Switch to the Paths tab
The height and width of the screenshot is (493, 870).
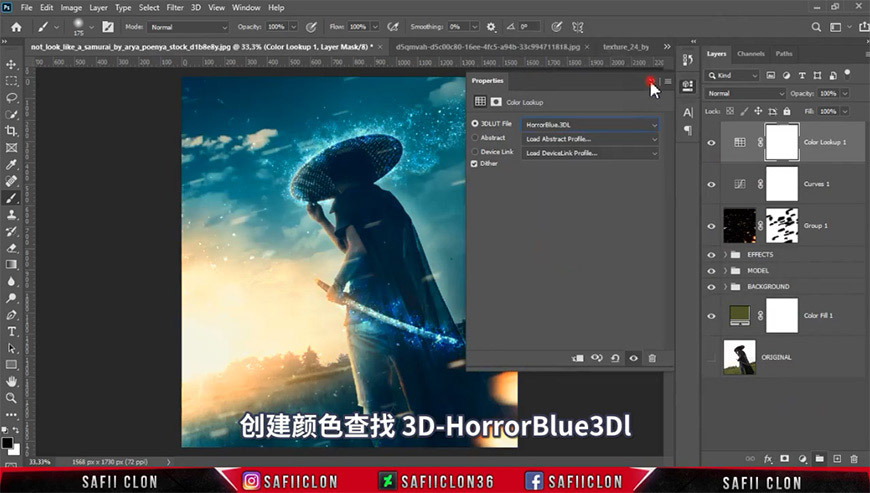click(x=784, y=54)
